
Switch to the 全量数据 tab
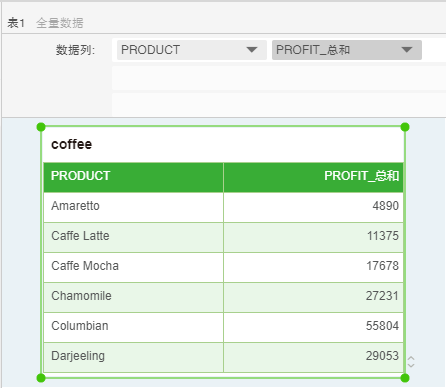60,23
